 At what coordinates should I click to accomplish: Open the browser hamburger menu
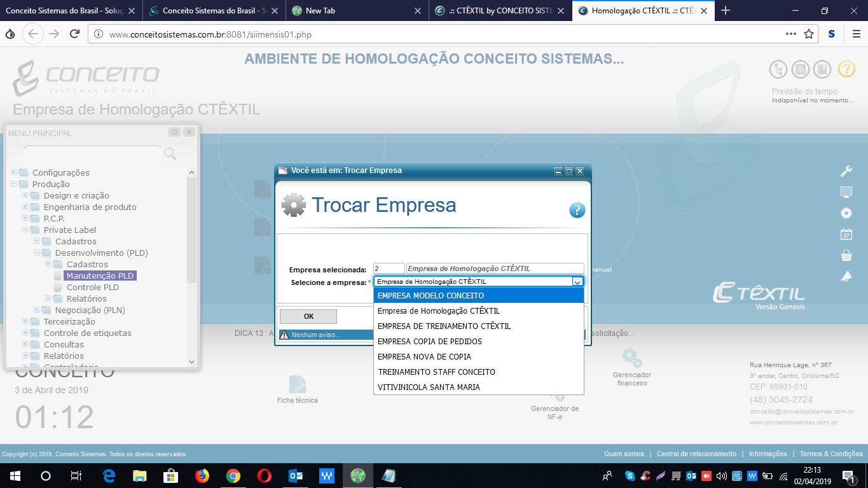855,34
